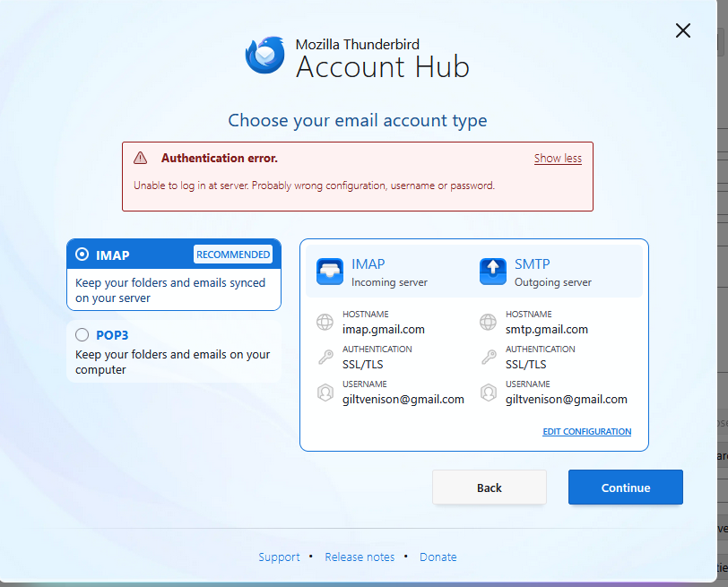Click the SMTP outgoing server upload icon
The width and height of the screenshot is (728, 587).
click(492, 272)
